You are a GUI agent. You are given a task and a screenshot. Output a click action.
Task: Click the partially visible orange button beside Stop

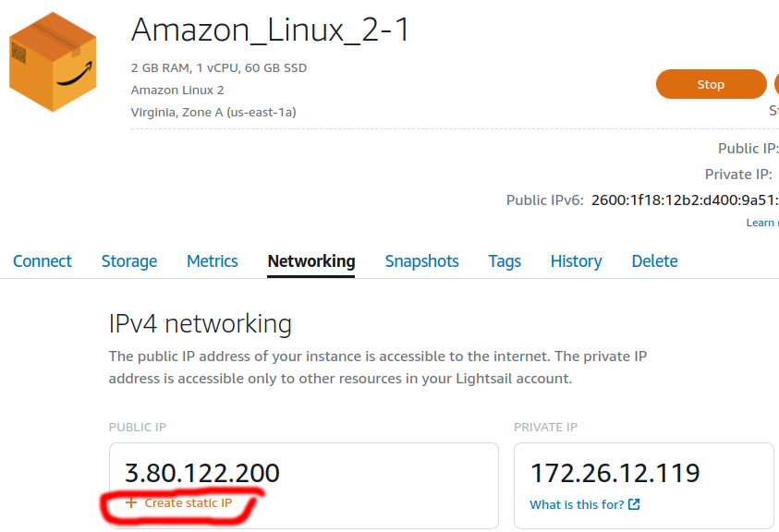coord(776,84)
